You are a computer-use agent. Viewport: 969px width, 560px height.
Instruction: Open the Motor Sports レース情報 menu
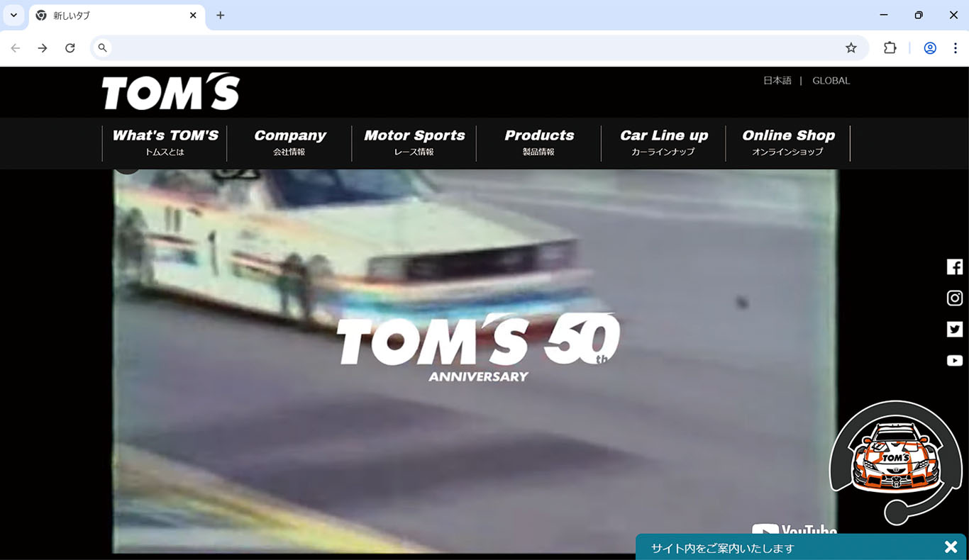click(414, 143)
